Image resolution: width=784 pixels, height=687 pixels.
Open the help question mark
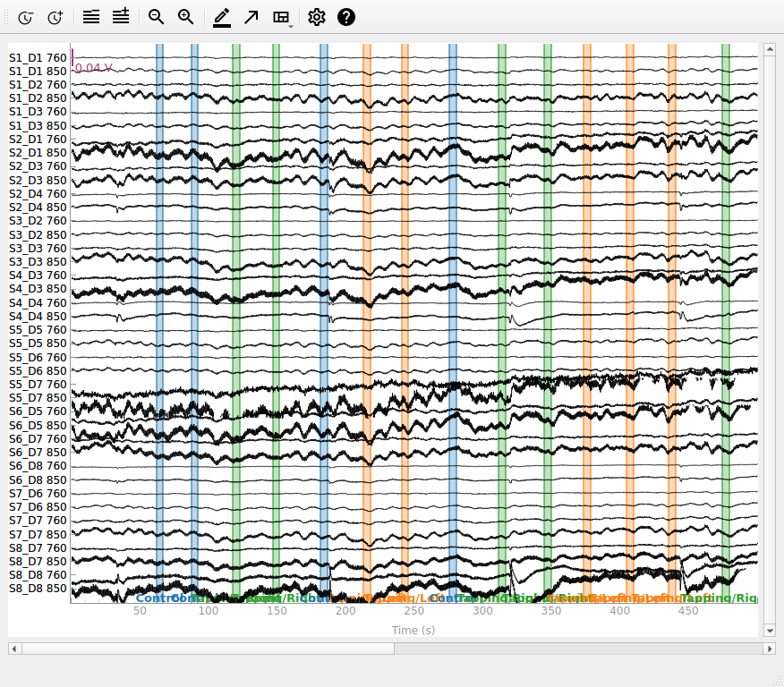coord(346,18)
